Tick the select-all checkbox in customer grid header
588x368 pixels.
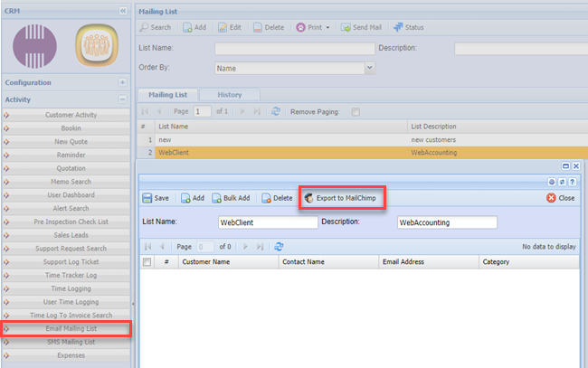[x=147, y=262]
